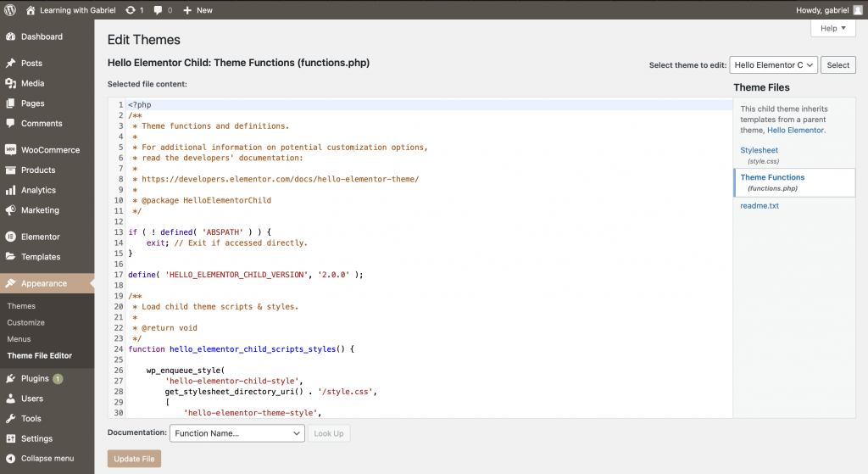Open the Select theme to edit dropdown

773,64
